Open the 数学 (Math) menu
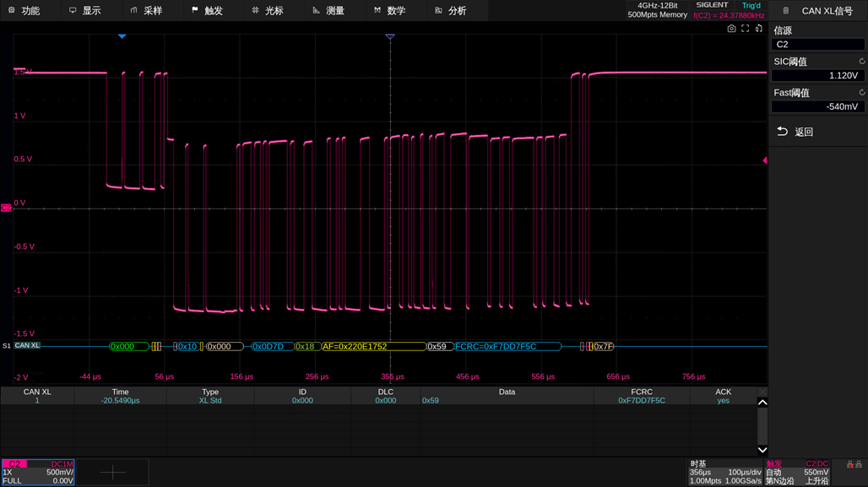 click(390, 10)
